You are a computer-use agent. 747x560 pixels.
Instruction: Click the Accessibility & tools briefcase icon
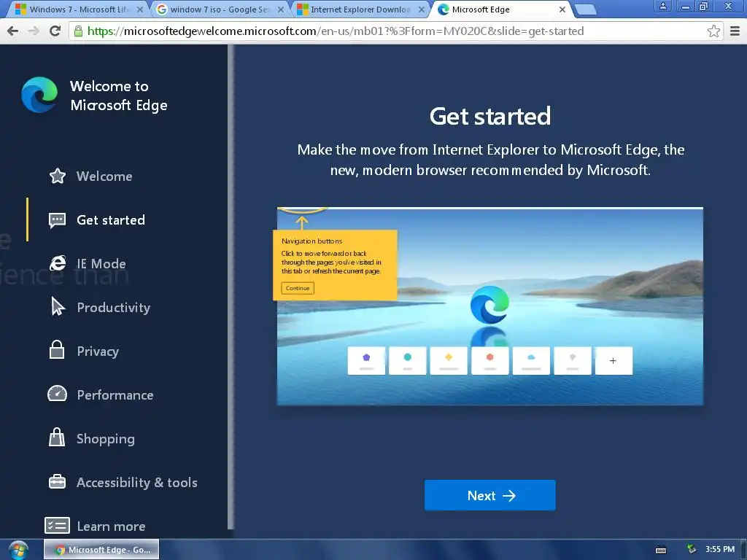pos(57,482)
